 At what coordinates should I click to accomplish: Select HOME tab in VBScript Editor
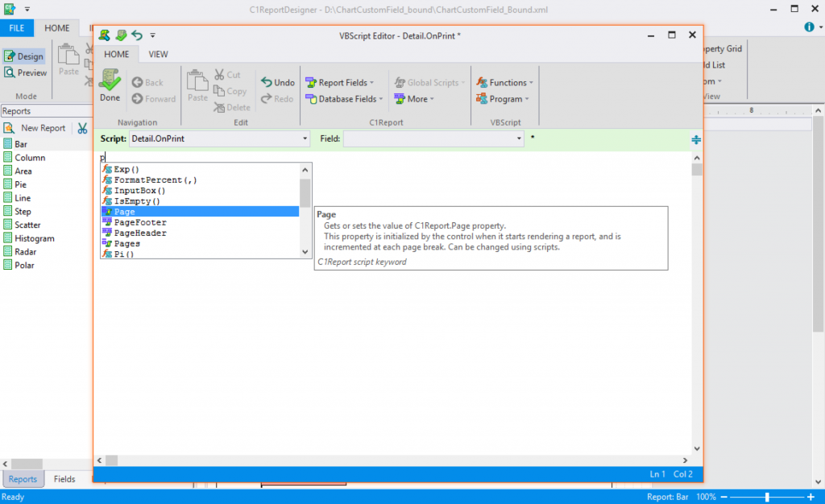coord(116,54)
